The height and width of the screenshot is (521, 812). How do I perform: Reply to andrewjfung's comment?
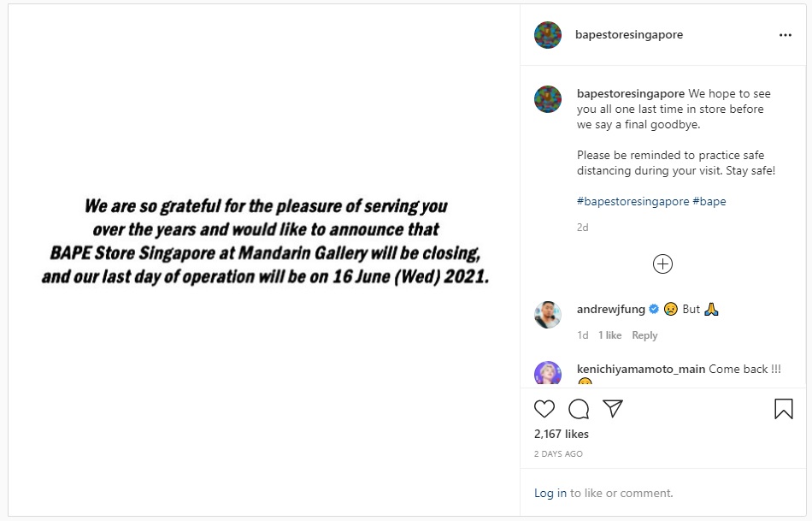point(644,335)
